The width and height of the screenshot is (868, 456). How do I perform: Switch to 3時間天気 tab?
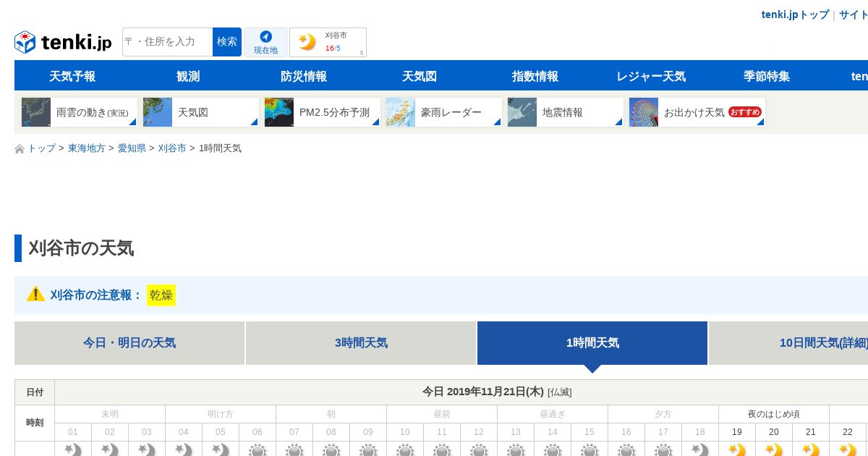(361, 343)
